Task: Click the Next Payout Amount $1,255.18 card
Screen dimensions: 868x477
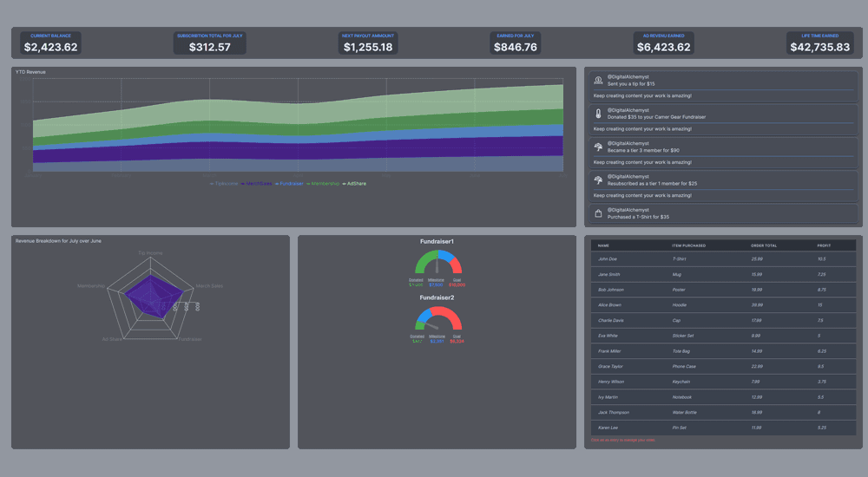Action: coord(368,43)
